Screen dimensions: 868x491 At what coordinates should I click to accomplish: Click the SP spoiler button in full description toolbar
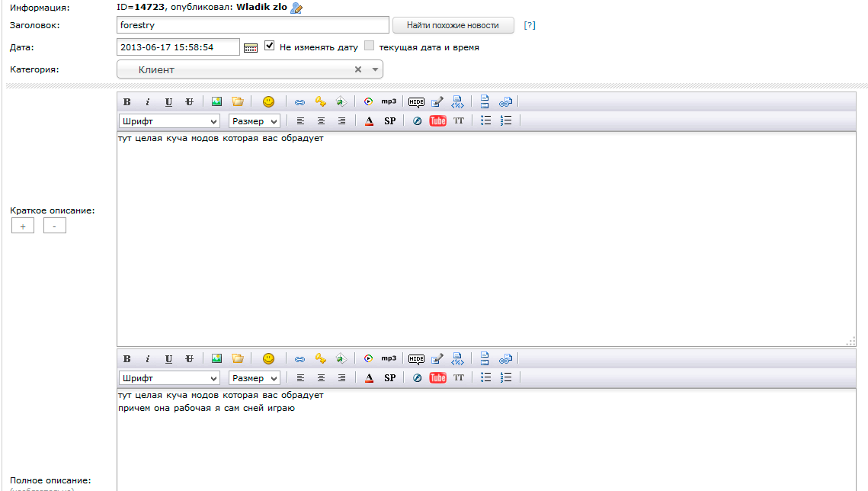click(389, 377)
